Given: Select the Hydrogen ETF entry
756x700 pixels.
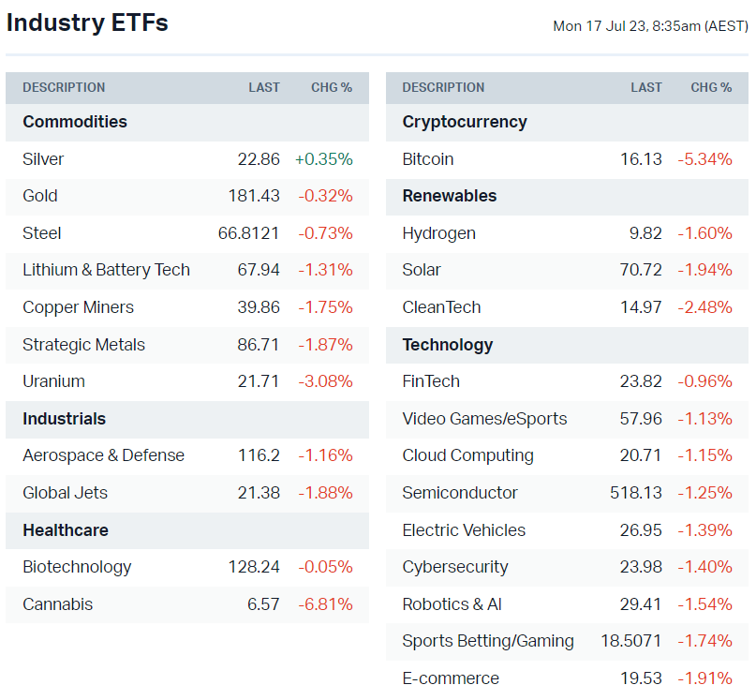Looking at the screenshot, I should pos(438,233).
